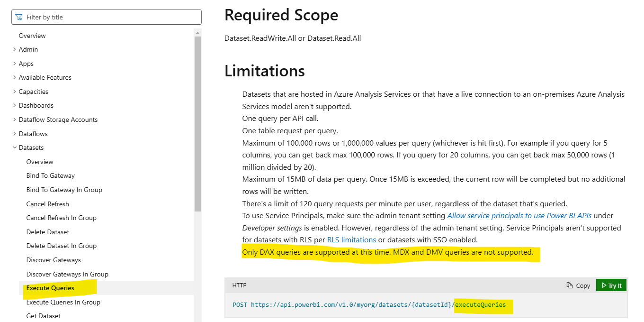Screen dimensions: 644x322
Task: Click the Copy button for the HTTP snippet
Action: pos(578,285)
